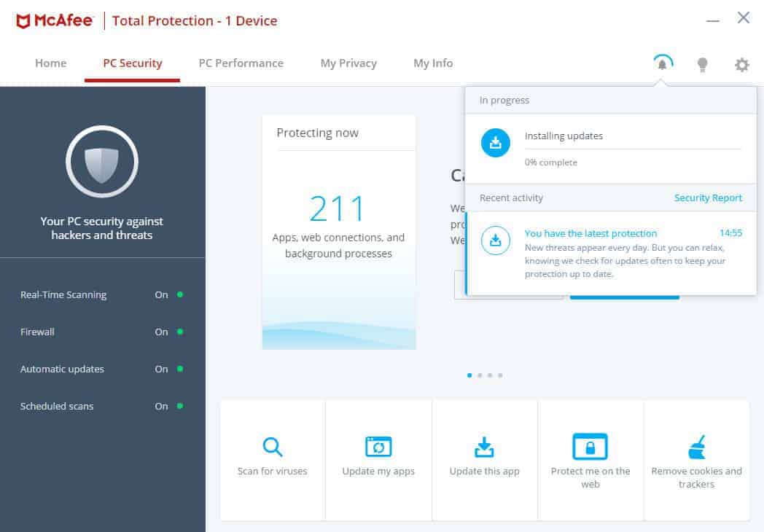Click the Automatic updates 'On' status text
Viewport: 764px width, 532px height.
161,369
